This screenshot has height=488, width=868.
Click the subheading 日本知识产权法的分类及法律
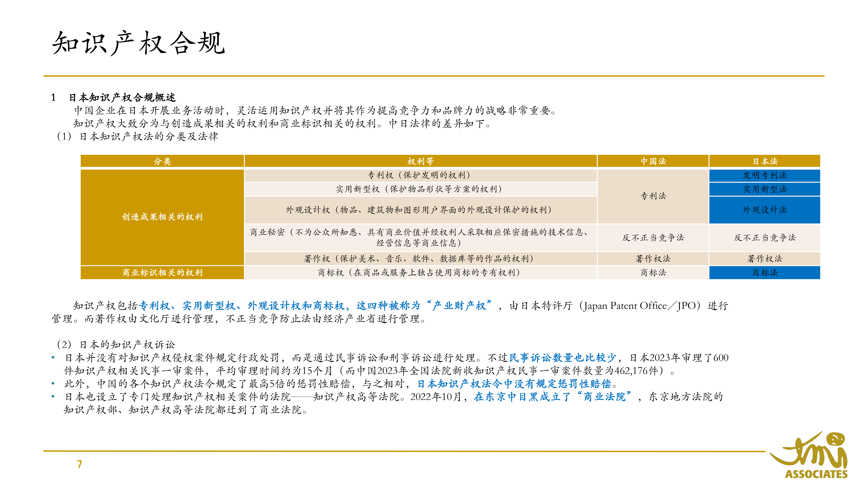point(149,136)
